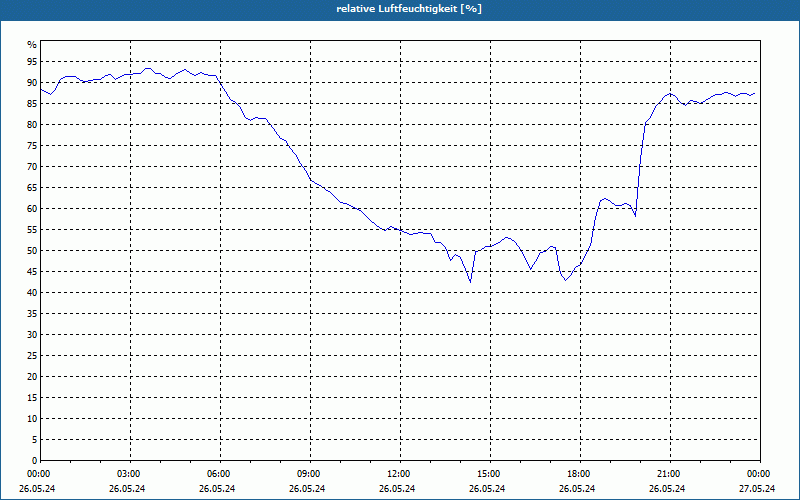Click the '%' unit label on y-axis
This screenshot has height=500, width=800.
(x=32, y=45)
